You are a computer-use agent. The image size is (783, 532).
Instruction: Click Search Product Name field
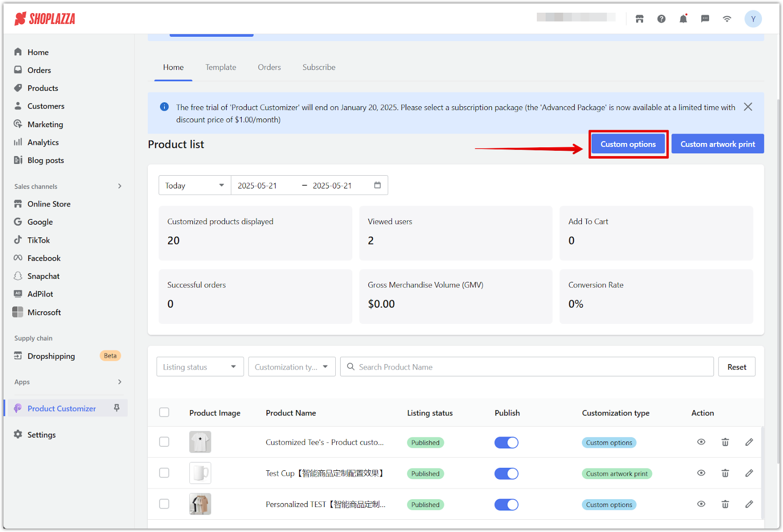click(527, 367)
